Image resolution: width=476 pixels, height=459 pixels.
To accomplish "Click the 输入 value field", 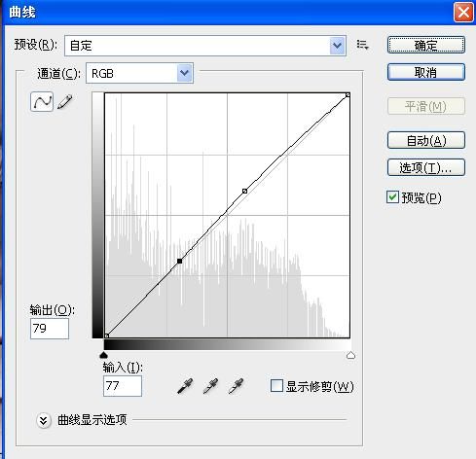I will [123, 386].
